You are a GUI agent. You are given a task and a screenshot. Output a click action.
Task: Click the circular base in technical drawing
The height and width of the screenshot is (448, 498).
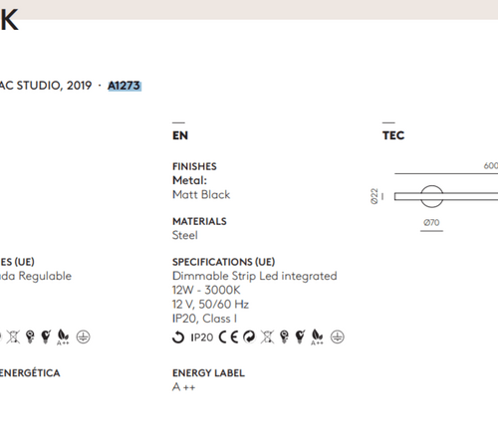(x=431, y=196)
